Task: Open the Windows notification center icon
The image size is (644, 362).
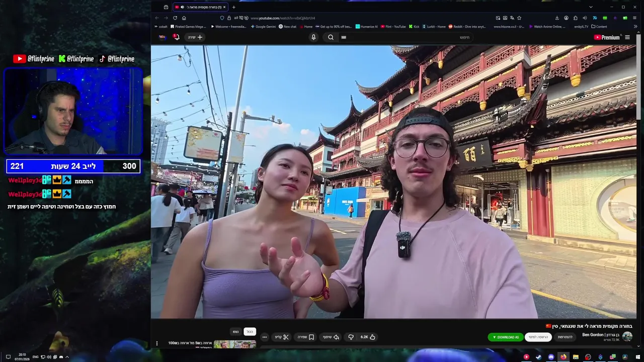Action: tap(8, 357)
